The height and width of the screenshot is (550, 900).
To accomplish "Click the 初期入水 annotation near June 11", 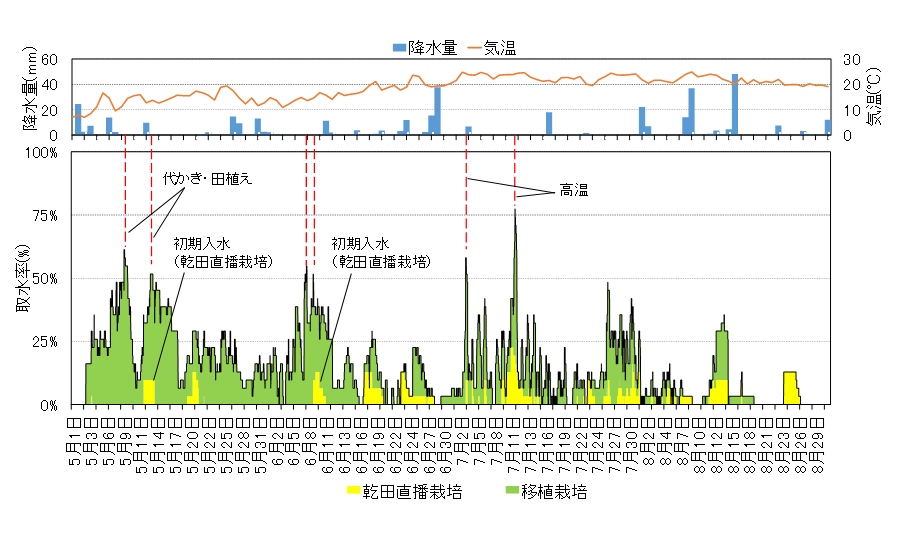I will 381,253.
